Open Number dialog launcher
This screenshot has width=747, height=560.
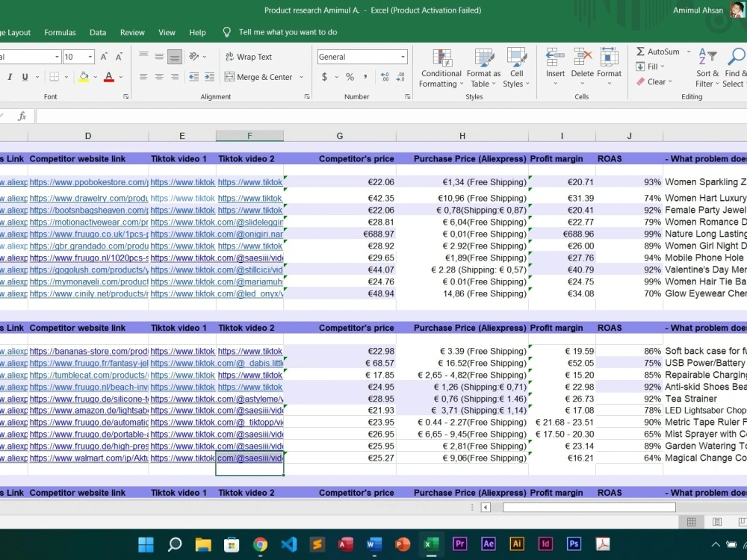click(x=407, y=96)
